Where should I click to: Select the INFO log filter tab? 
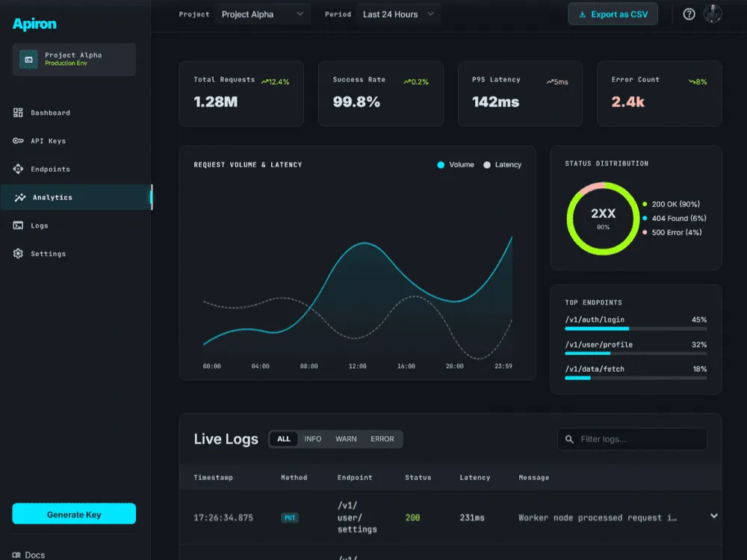coord(312,439)
